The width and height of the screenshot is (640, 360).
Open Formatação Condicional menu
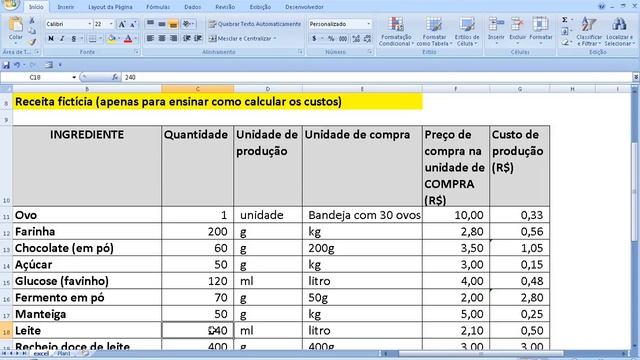click(396, 31)
